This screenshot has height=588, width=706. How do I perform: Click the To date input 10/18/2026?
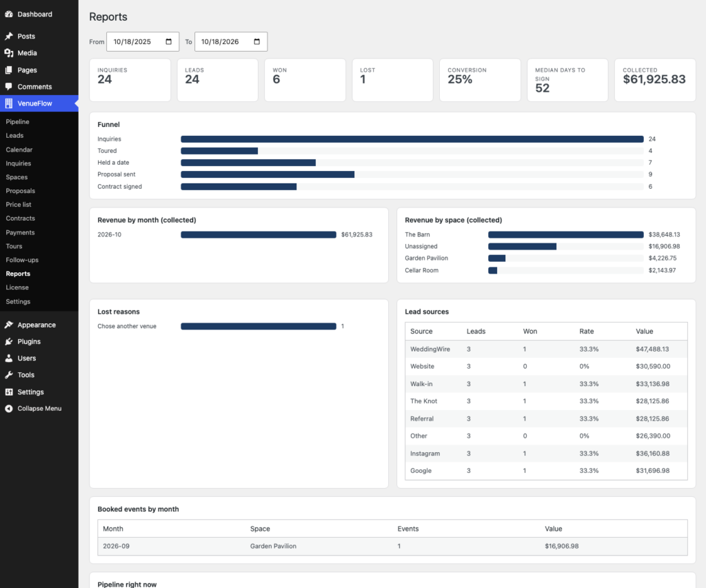[x=230, y=41]
